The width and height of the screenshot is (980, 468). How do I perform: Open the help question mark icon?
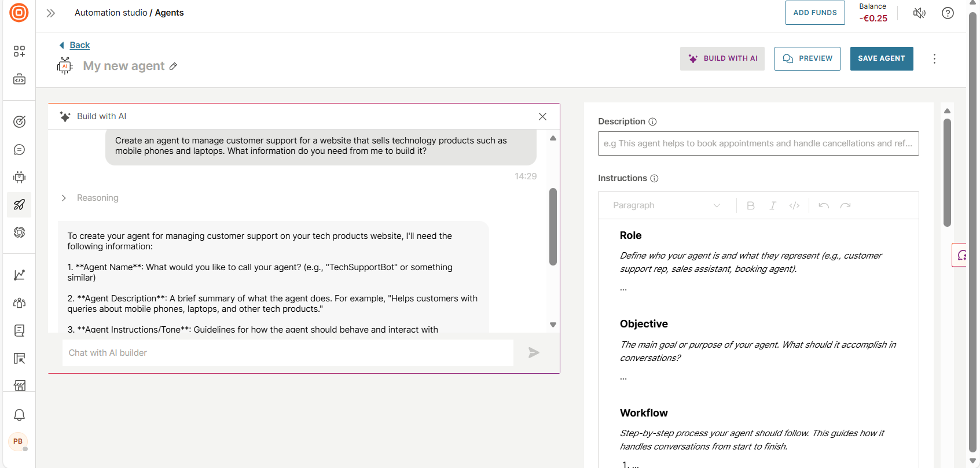pyautogui.click(x=948, y=13)
